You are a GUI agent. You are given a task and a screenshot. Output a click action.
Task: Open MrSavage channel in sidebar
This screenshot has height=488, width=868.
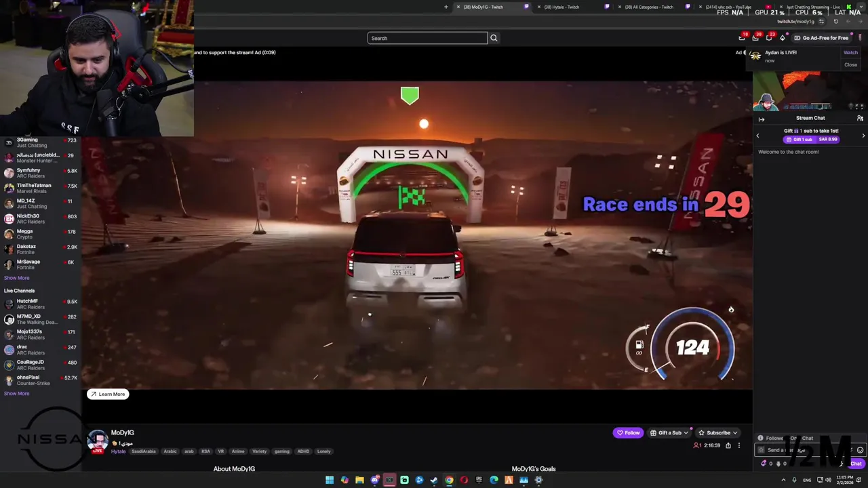click(41, 264)
